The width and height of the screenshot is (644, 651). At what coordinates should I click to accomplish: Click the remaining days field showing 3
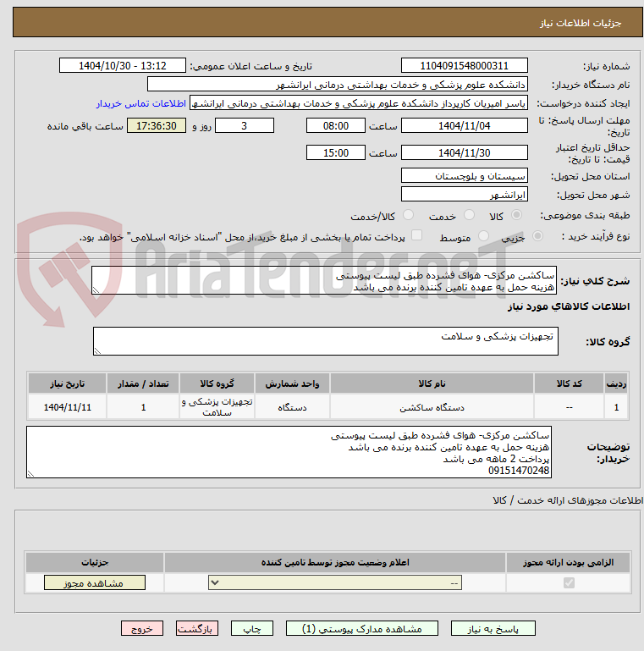245,126
